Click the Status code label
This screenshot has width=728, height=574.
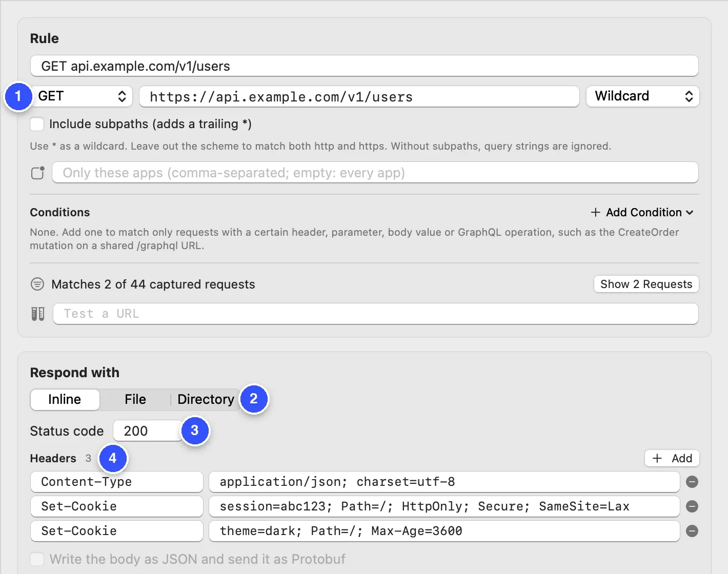(67, 431)
